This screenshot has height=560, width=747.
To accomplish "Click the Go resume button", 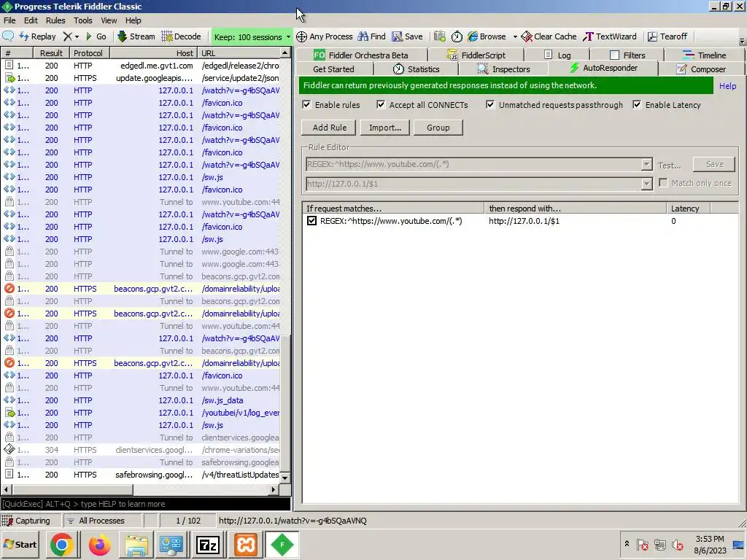I will click(96, 36).
